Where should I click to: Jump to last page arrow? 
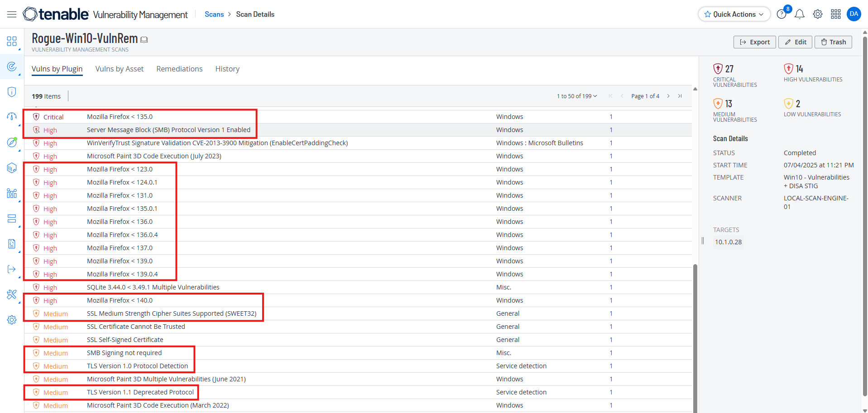click(x=680, y=96)
